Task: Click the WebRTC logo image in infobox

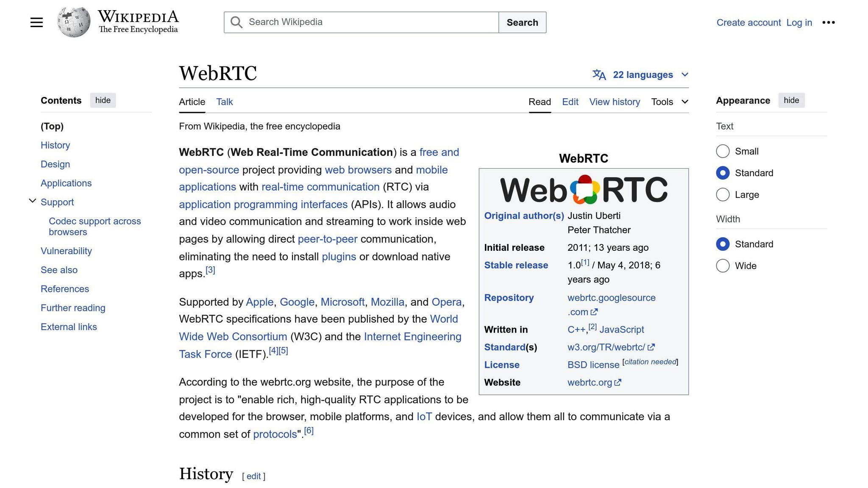Action: pyautogui.click(x=584, y=189)
